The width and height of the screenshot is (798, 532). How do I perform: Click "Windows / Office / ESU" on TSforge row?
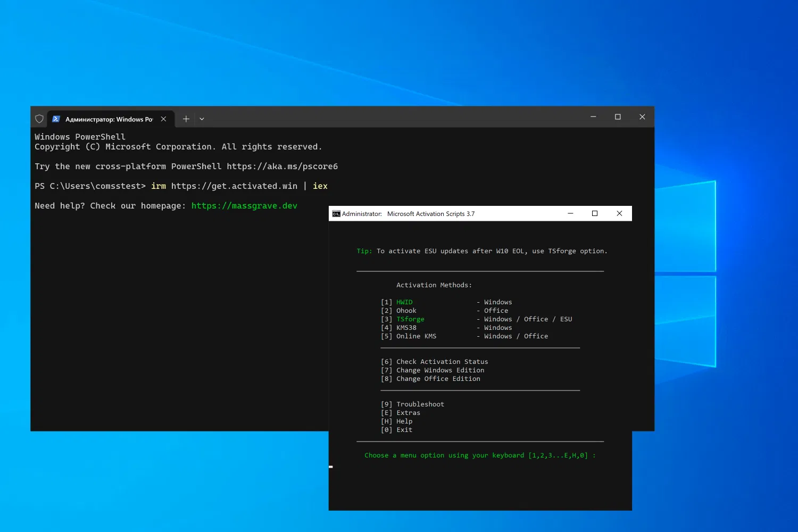tap(528, 319)
